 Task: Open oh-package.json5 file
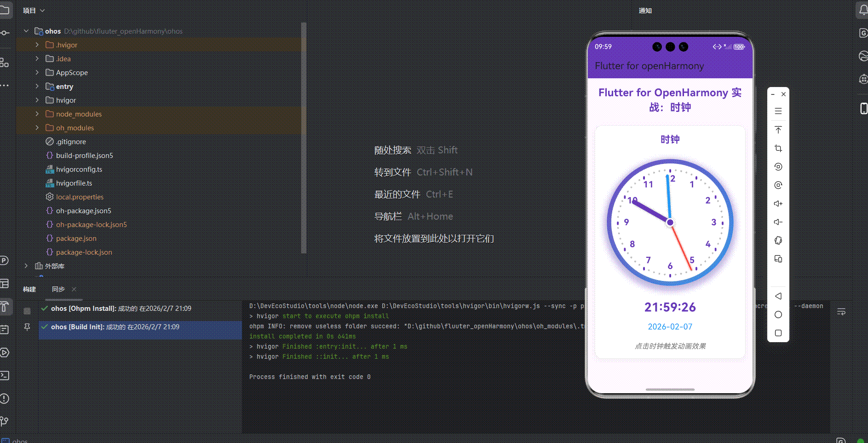[83, 210]
